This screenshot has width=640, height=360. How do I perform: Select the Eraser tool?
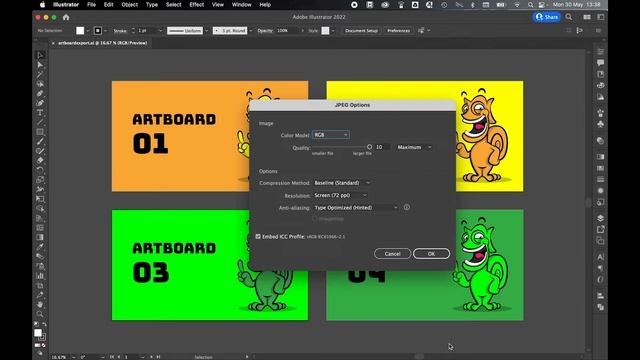tap(40, 160)
